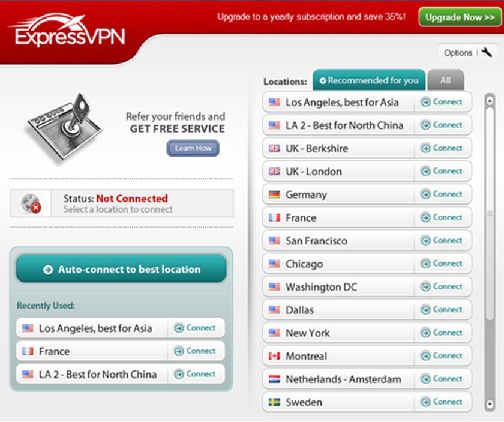The width and height of the screenshot is (504, 422).
Task: Connect to recently used France
Action: (195, 351)
